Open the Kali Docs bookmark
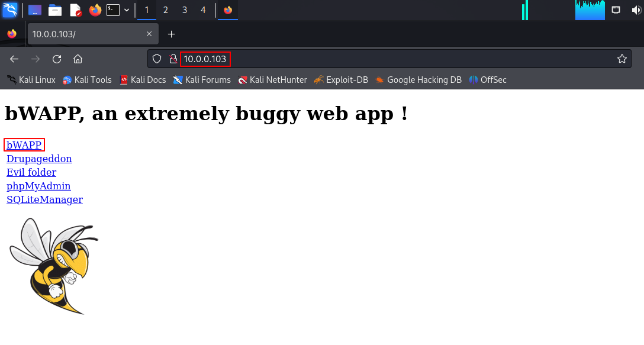Image resolution: width=644 pixels, height=345 pixels. [x=143, y=80]
